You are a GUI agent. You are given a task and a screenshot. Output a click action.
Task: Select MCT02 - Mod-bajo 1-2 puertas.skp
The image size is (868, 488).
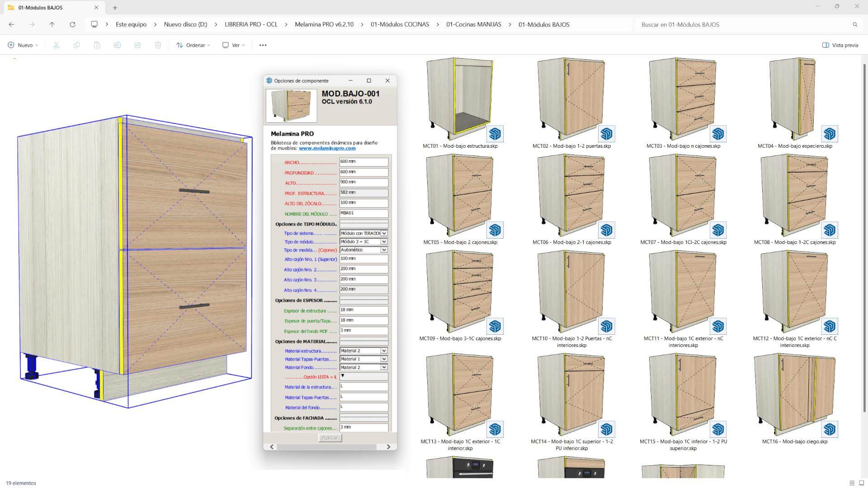click(571, 103)
